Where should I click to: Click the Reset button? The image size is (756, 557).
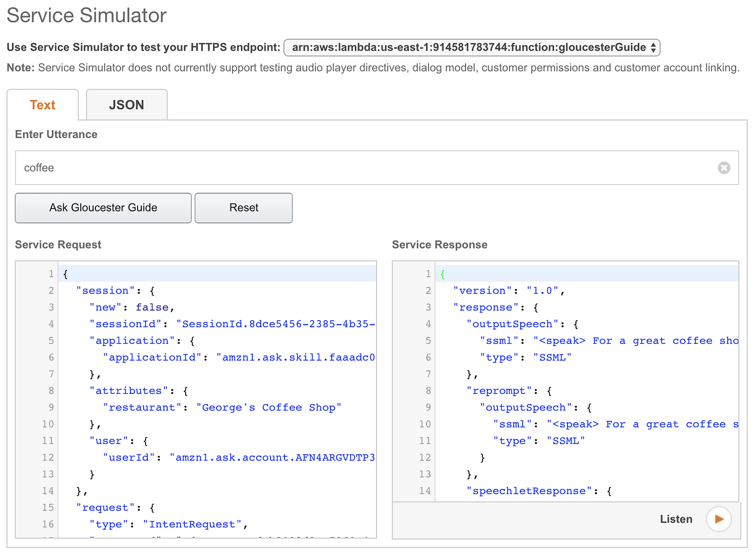tap(244, 208)
